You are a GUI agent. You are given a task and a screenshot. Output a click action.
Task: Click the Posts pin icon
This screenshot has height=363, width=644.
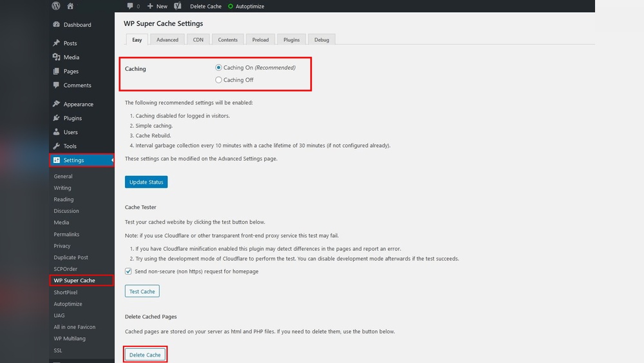coord(57,43)
